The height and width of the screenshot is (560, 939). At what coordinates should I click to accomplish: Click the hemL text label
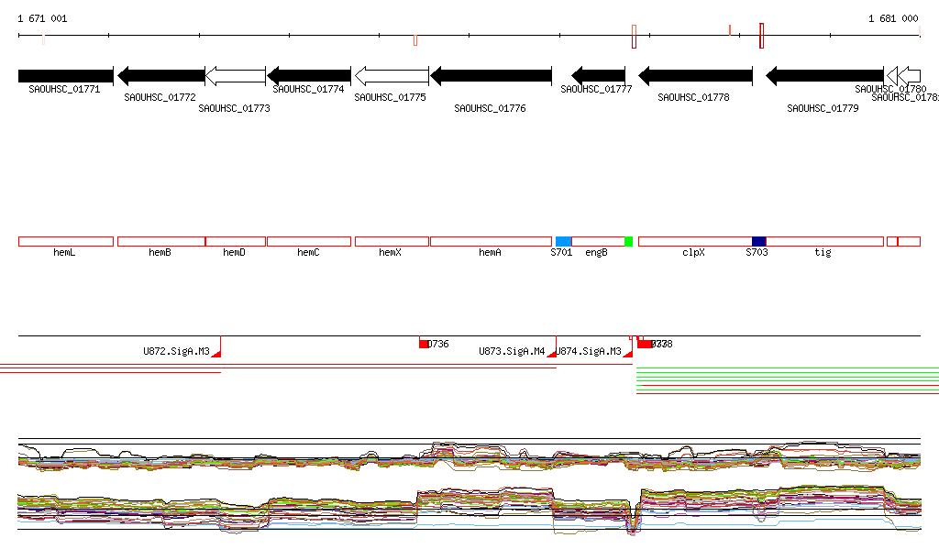coord(64,252)
